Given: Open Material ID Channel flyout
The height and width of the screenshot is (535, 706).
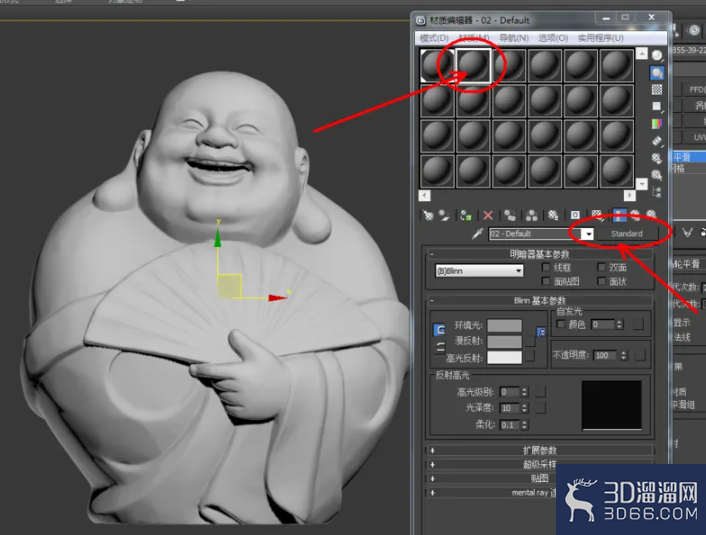Looking at the screenshot, I should [x=575, y=215].
